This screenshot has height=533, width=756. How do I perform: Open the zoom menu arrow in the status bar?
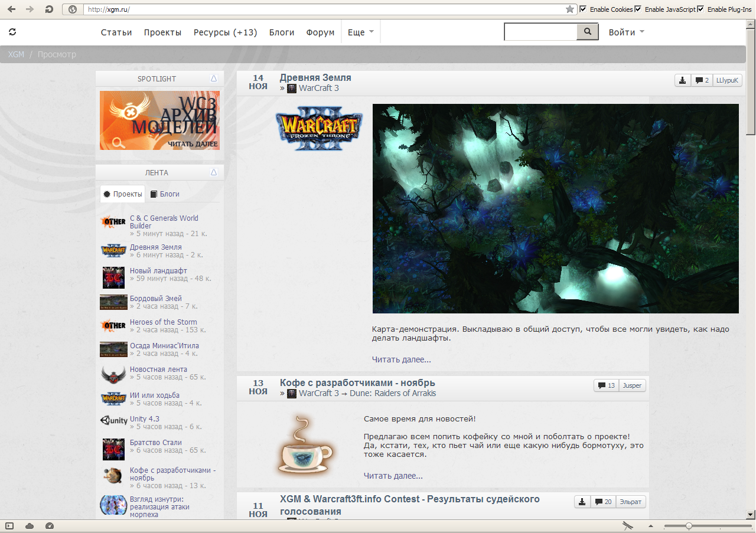click(651, 526)
